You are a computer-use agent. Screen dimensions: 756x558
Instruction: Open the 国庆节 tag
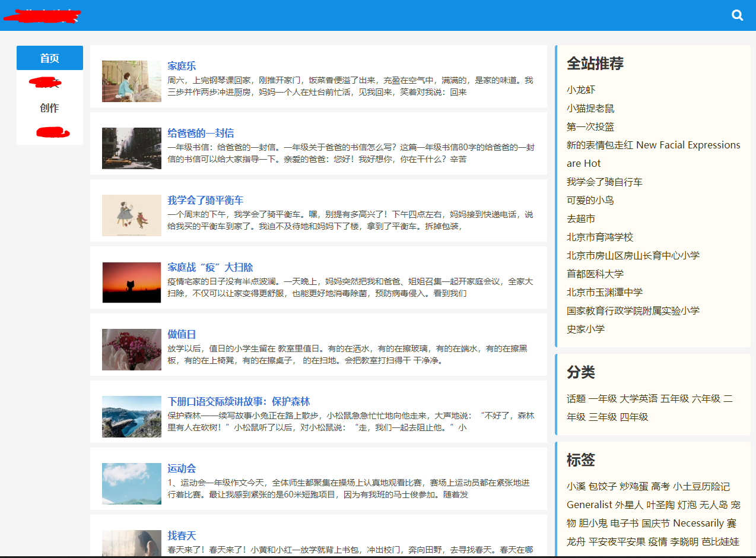656,523
